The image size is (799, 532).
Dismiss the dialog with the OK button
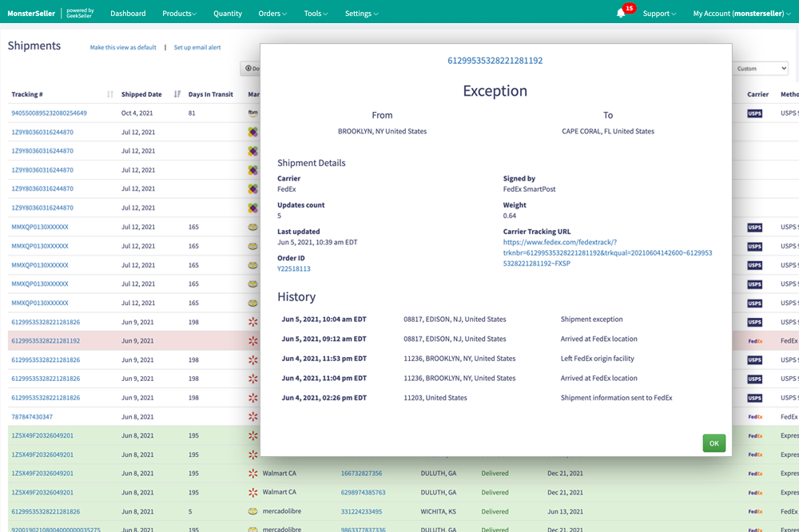pyautogui.click(x=714, y=443)
